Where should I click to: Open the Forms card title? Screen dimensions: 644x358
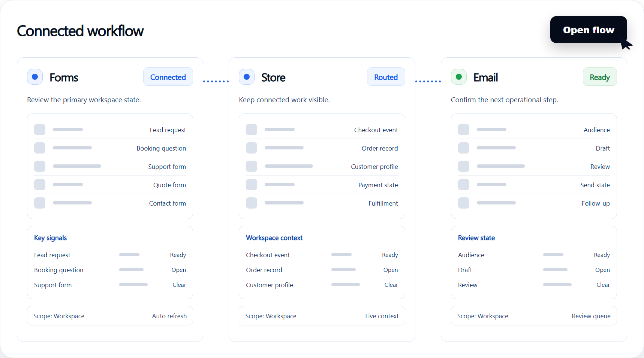pyautogui.click(x=64, y=78)
